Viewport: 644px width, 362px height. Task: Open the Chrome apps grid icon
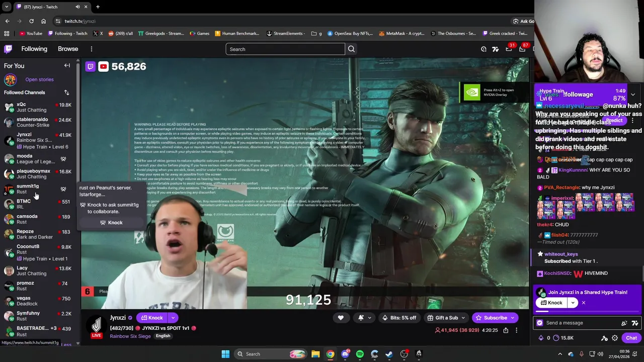coord(7,33)
